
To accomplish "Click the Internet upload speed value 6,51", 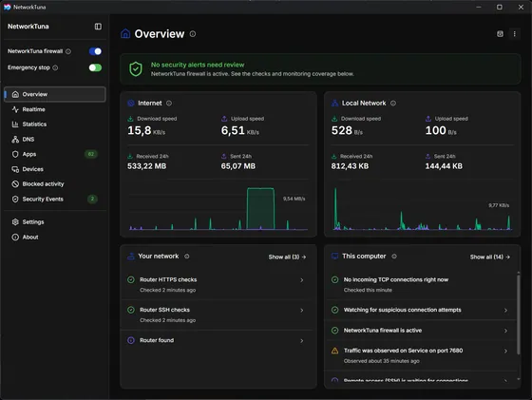I will tap(233, 130).
